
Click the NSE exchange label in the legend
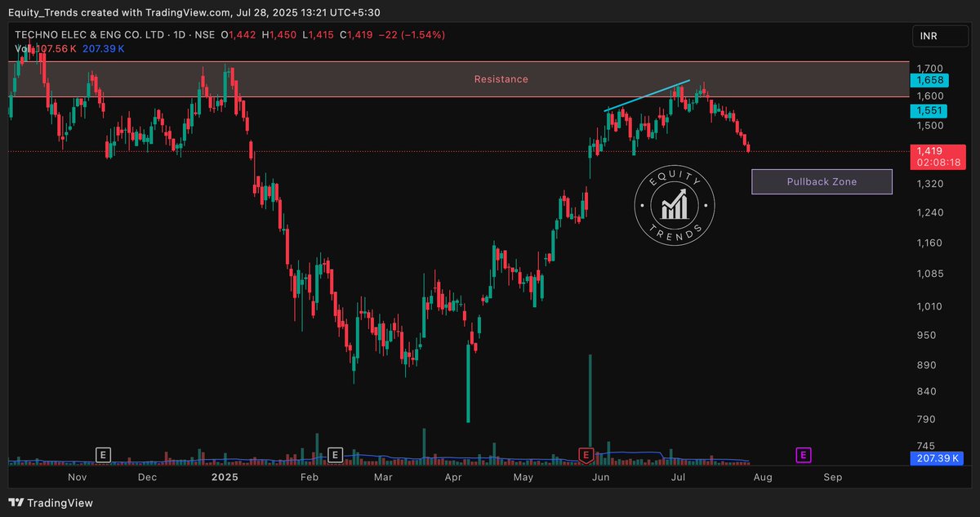pos(205,34)
